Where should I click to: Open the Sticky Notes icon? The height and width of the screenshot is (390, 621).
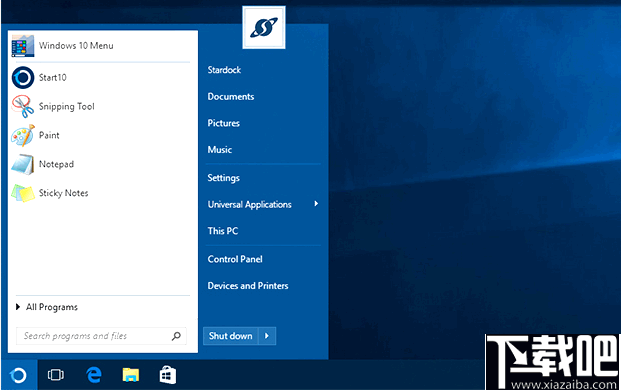[23, 193]
